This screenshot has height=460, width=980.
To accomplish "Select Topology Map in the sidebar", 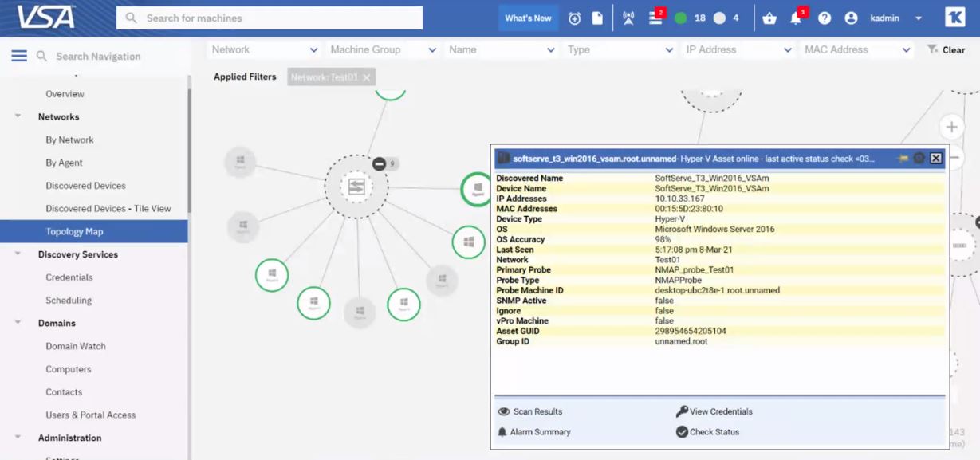I will [x=75, y=230].
